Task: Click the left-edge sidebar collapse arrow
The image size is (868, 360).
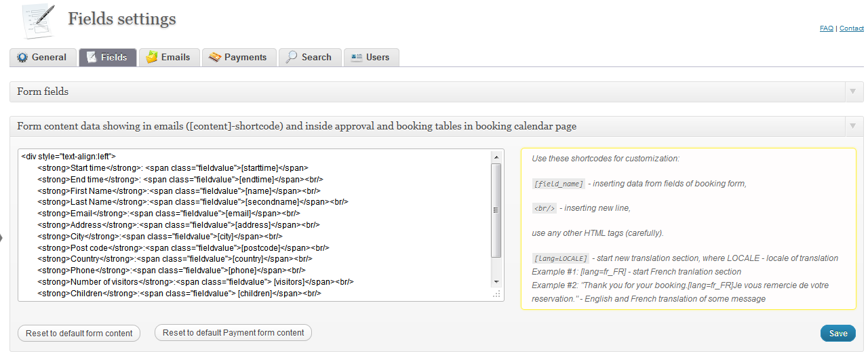Action: [x=1, y=237]
